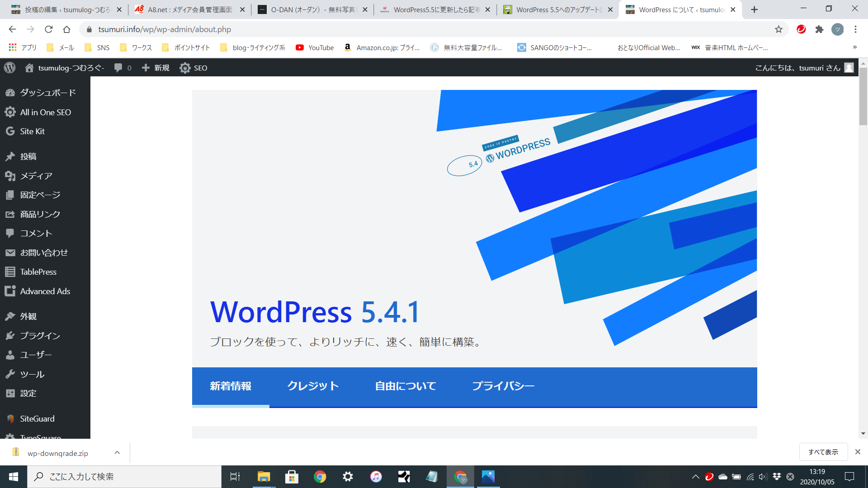Viewport: 868px width, 488px height.
Task: Open File Explorer from taskbar
Action: (x=264, y=477)
